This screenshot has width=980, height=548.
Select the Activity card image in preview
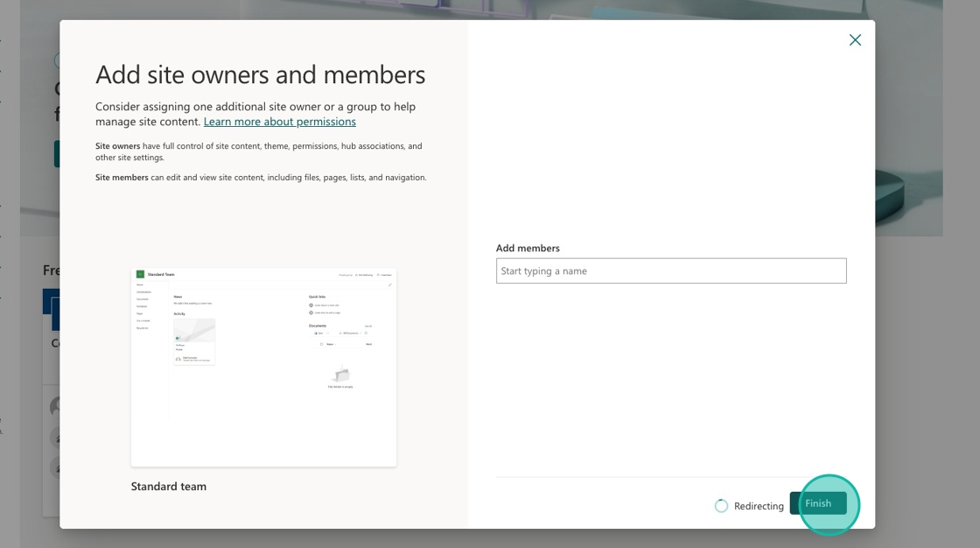click(194, 330)
